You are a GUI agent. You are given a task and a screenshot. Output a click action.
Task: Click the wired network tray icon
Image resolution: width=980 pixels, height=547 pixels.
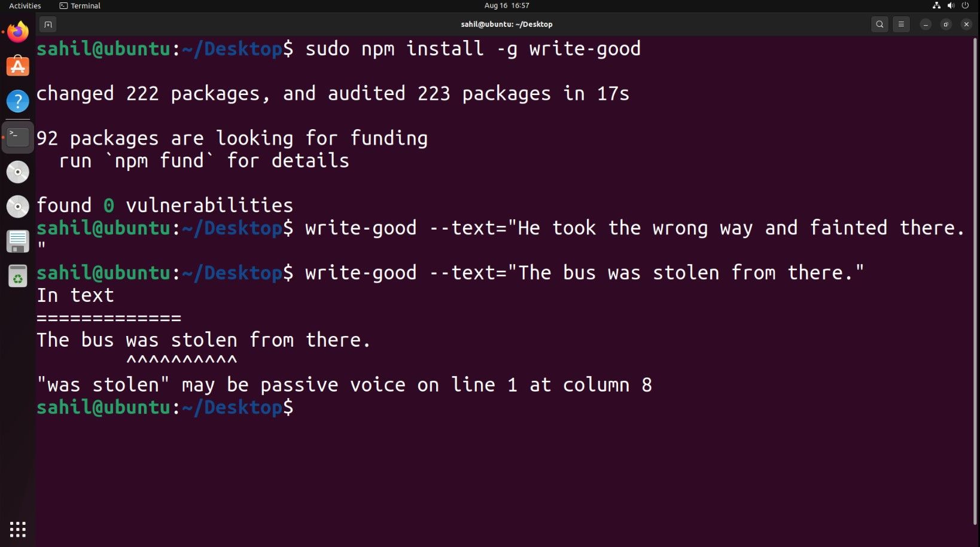(936, 5)
